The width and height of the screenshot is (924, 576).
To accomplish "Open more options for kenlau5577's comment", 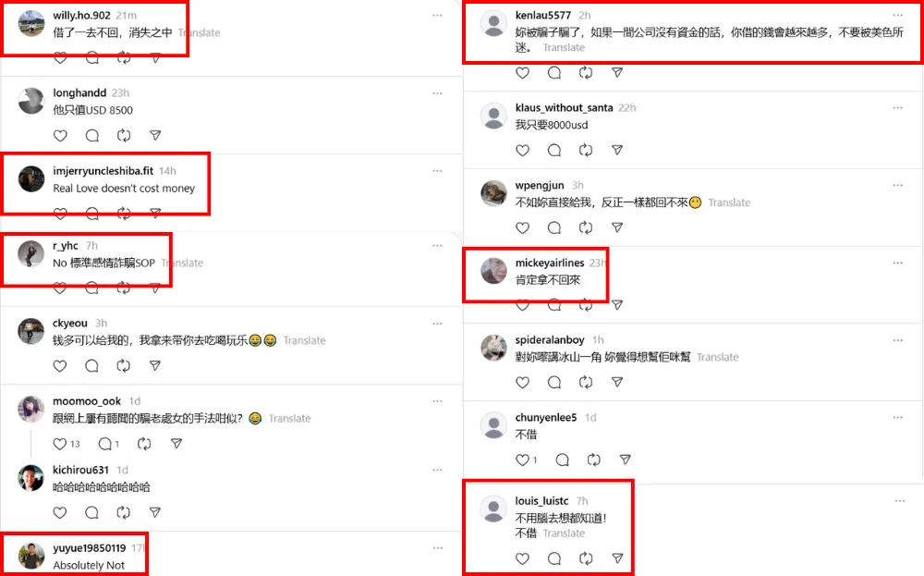I will [897, 16].
